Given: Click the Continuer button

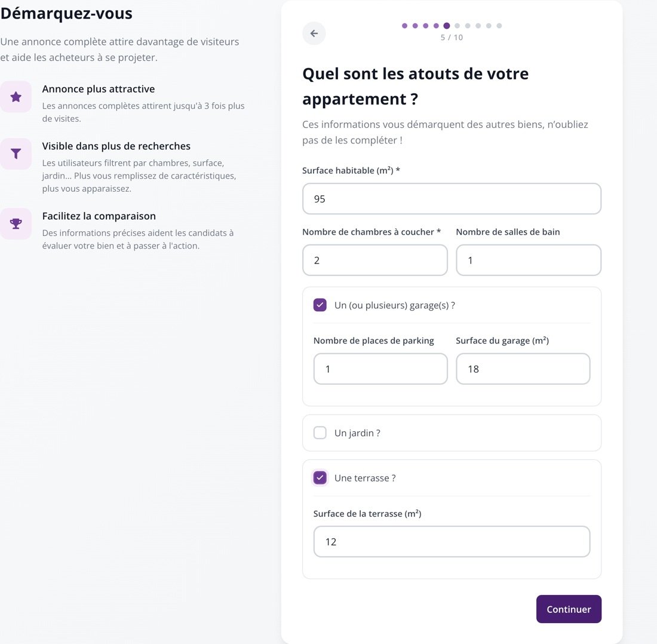Looking at the screenshot, I should coord(569,609).
